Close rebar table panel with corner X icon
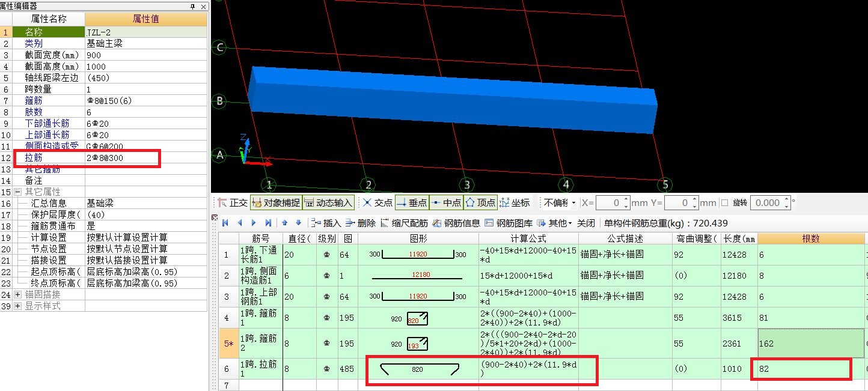The width and height of the screenshot is (868, 391). pyautogui.click(x=215, y=217)
